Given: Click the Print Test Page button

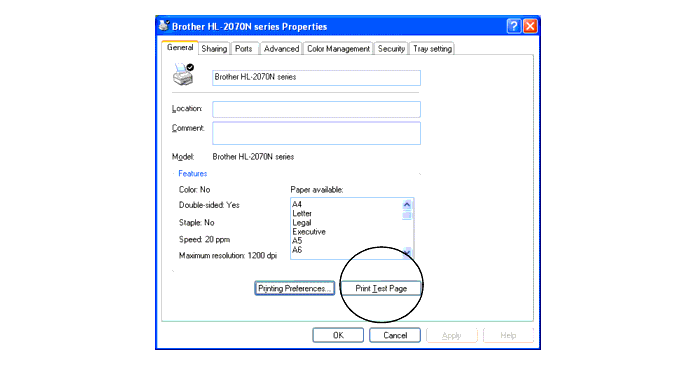Looking at the screenshot, I should (381, 289).
